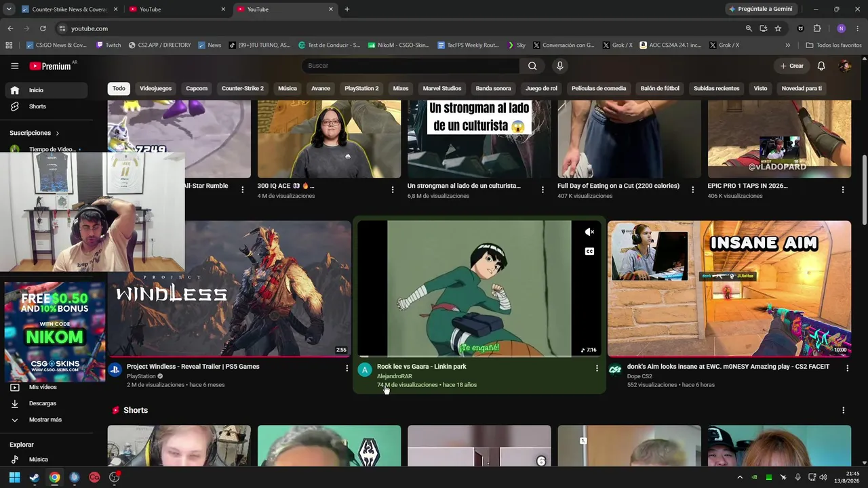Open Todos los favoritos folder
Screen dimensions: 868x488
(833, 45)
